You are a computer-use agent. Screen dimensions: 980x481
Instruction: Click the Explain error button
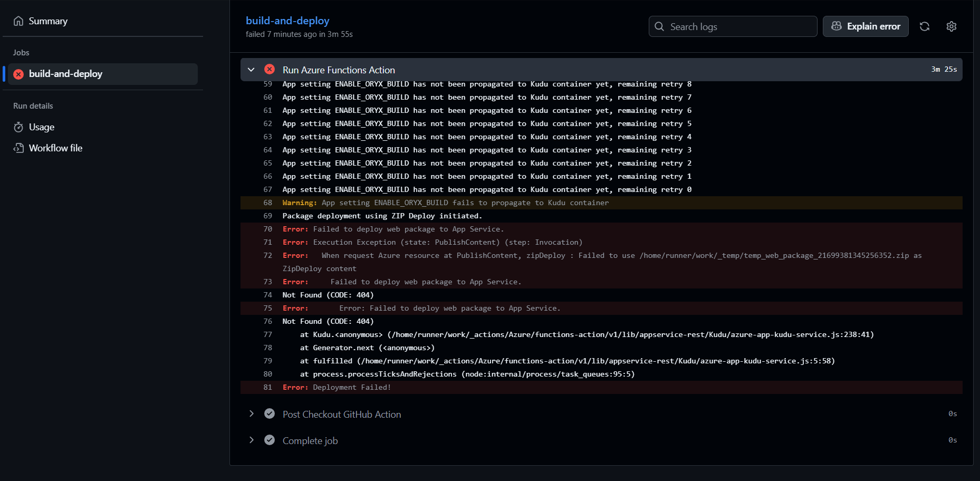point(865,26)
